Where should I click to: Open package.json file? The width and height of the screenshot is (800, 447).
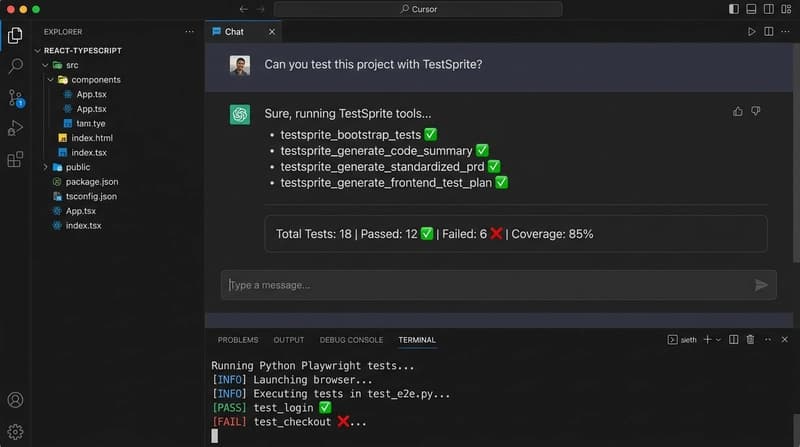click(85, 182)
